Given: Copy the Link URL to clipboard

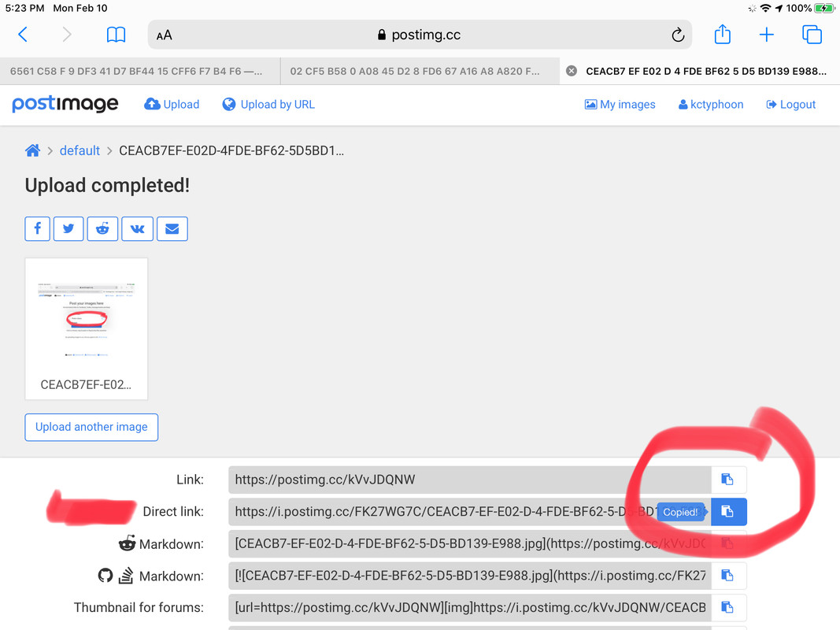Looking at the screenshot, I should pyautogui.click(x=728, y=480).
